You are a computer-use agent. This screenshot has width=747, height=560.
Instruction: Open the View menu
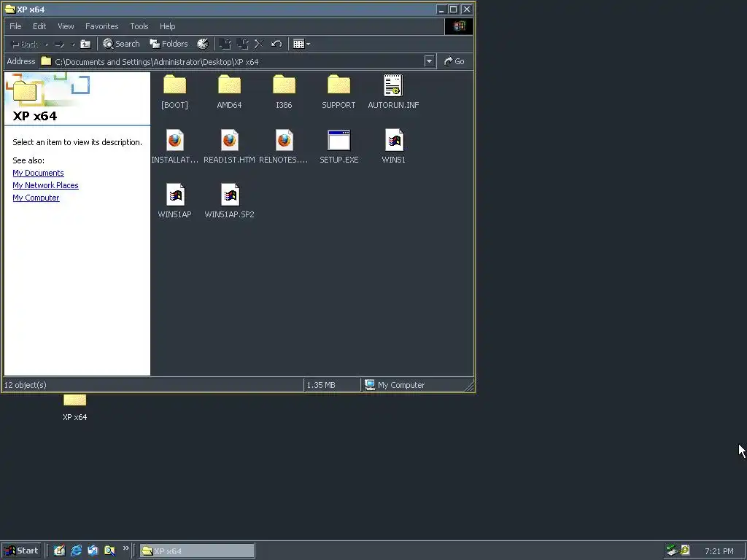(66, 26)
